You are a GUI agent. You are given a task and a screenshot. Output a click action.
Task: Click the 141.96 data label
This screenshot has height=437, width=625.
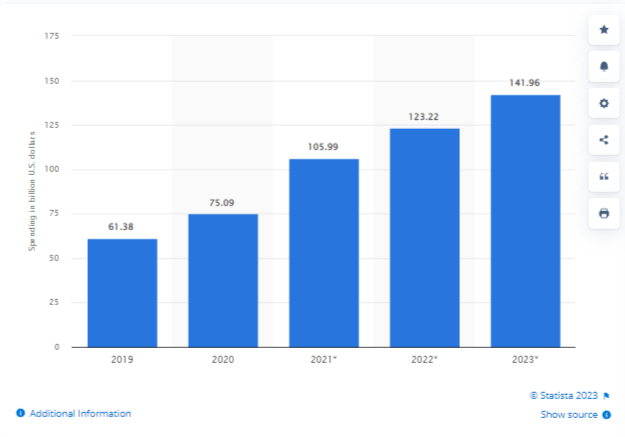click(x=525, y=83)
